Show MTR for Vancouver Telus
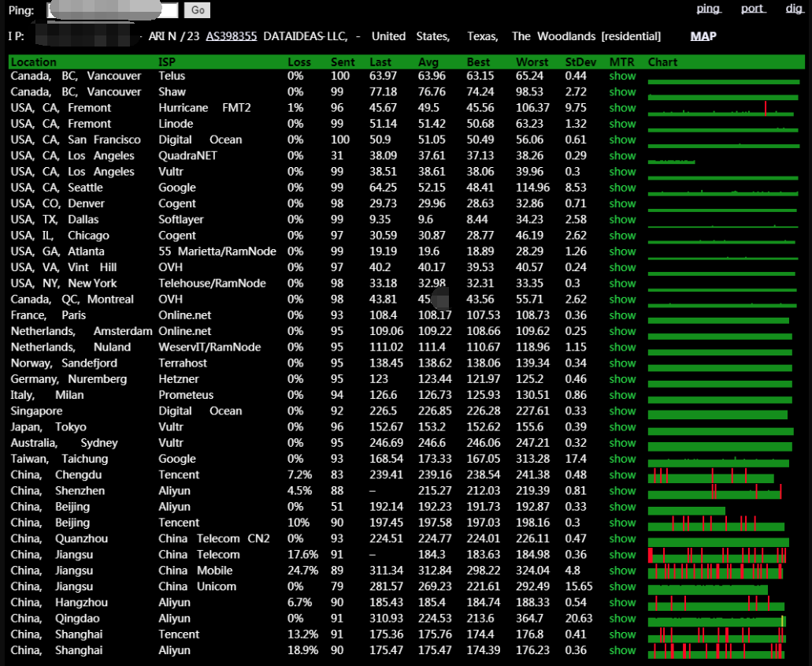 click(x=622, y=76)
